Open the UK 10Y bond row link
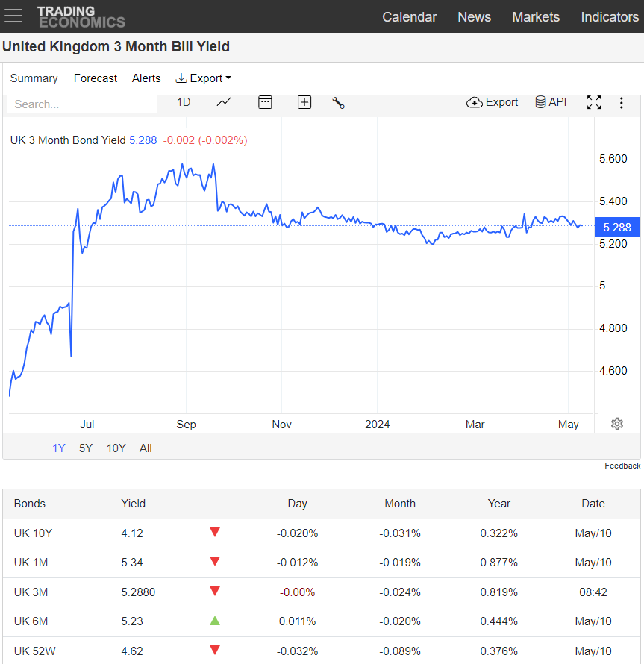 pos(33,533)
